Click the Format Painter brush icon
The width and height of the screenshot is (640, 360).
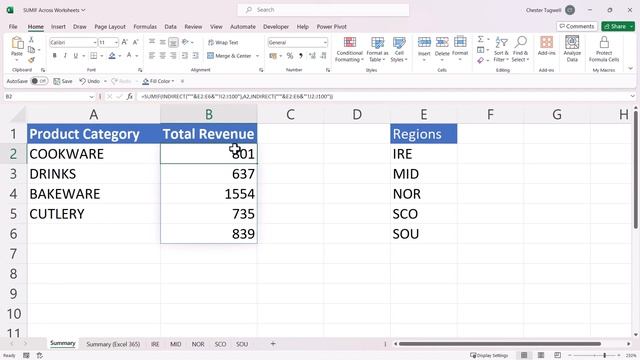pyautogui.click(x=31, y=60)
